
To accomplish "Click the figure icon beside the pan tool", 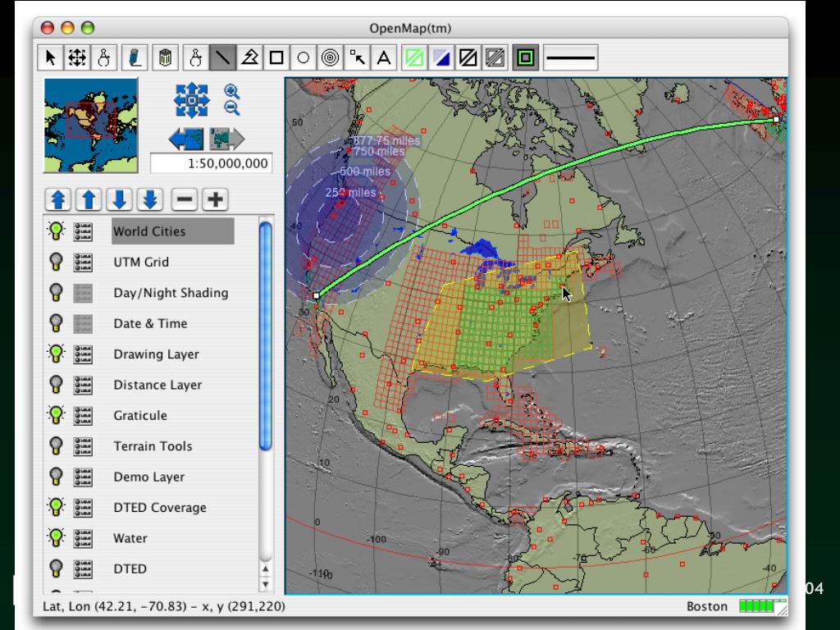I will pyautogui.click(x=104, y=57).
